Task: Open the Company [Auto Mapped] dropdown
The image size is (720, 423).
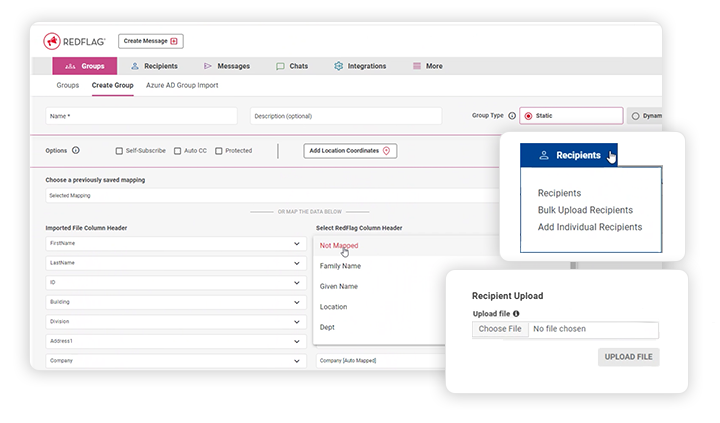Action: pos(381,361)
